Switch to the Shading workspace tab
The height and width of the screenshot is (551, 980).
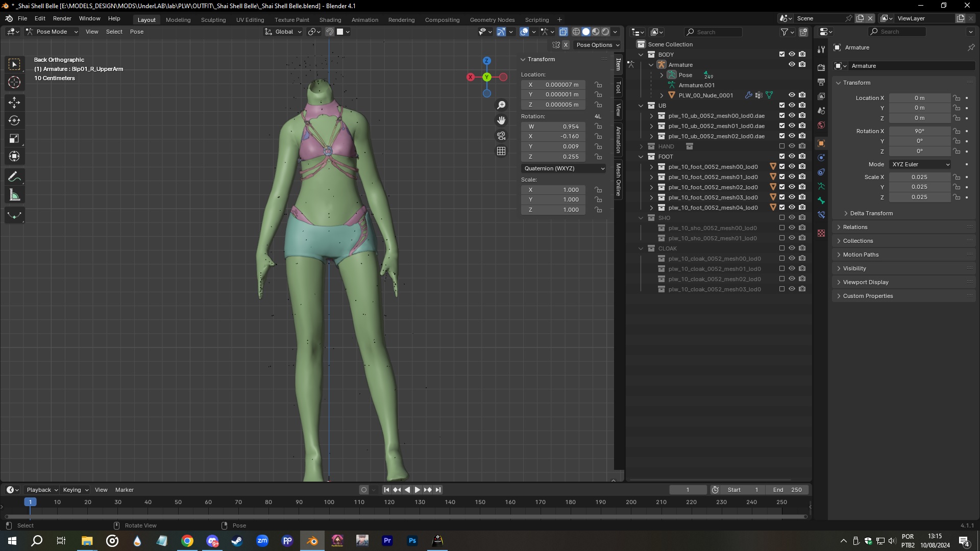point(330,19)
